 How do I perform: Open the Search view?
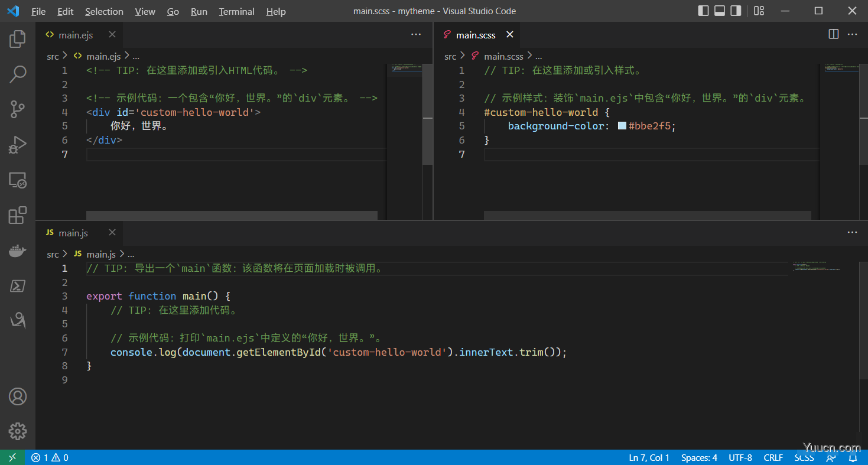click(x=18, y=74)
